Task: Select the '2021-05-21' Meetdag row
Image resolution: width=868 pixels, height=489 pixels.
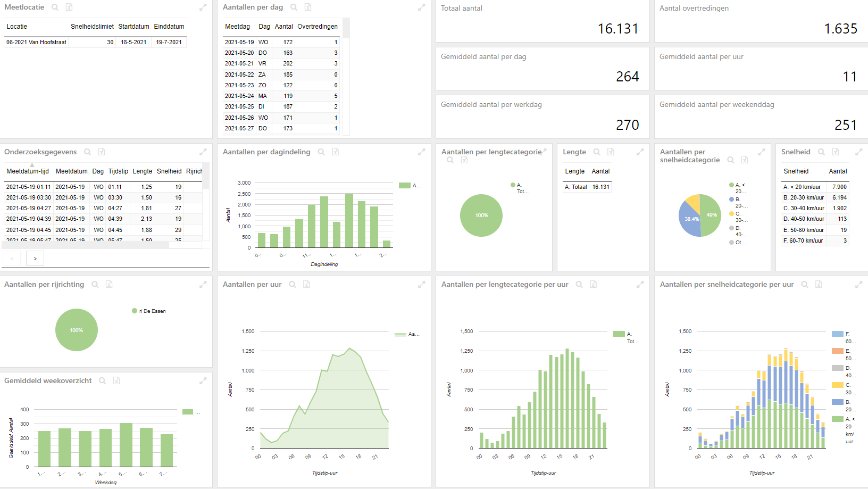Action: 281,63
